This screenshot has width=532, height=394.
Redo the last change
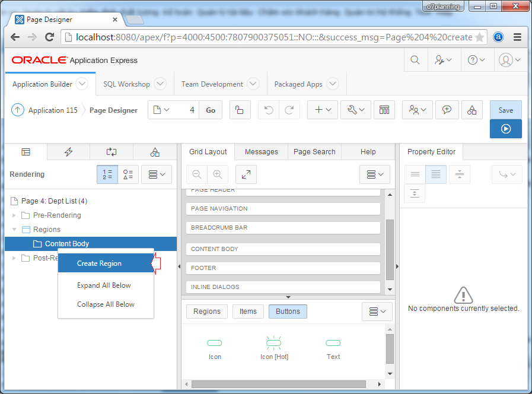[x=289, y=110]
